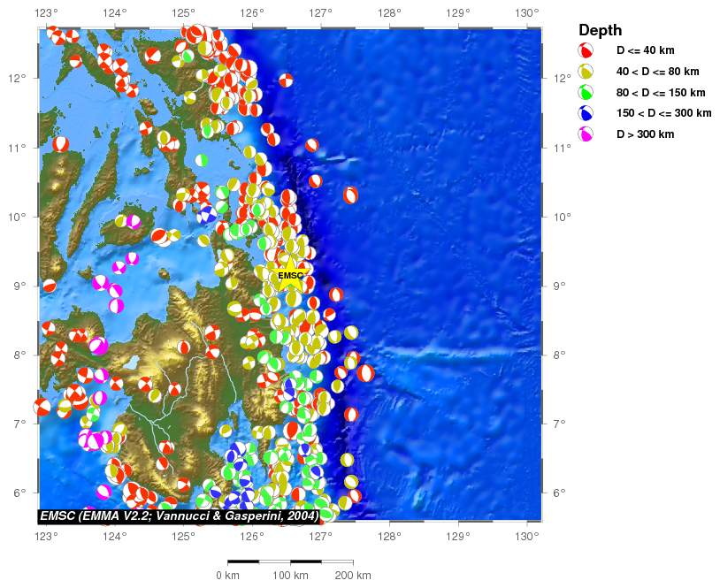Click the distance scale bar below the map
This screenshot has height=588, width=720.
pos(290,561)
